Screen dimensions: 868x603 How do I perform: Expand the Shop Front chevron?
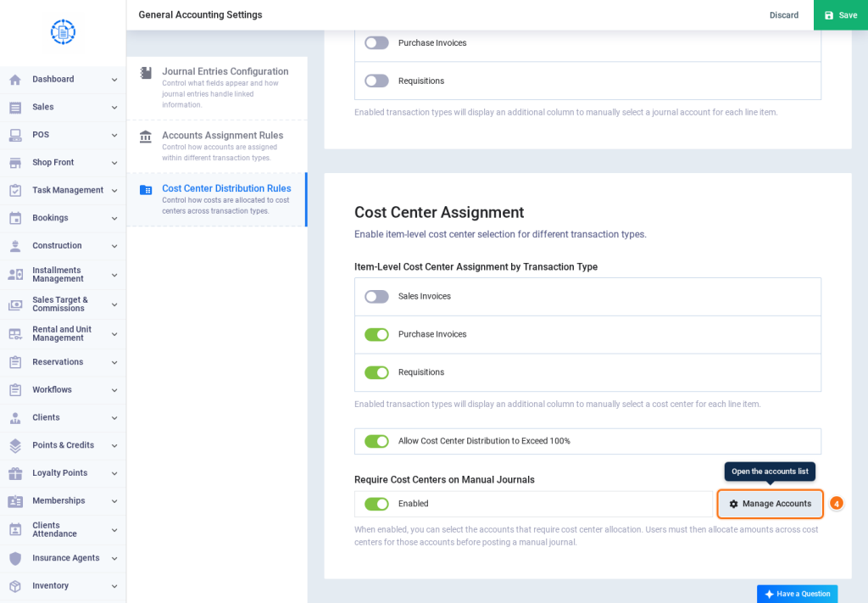114,163
